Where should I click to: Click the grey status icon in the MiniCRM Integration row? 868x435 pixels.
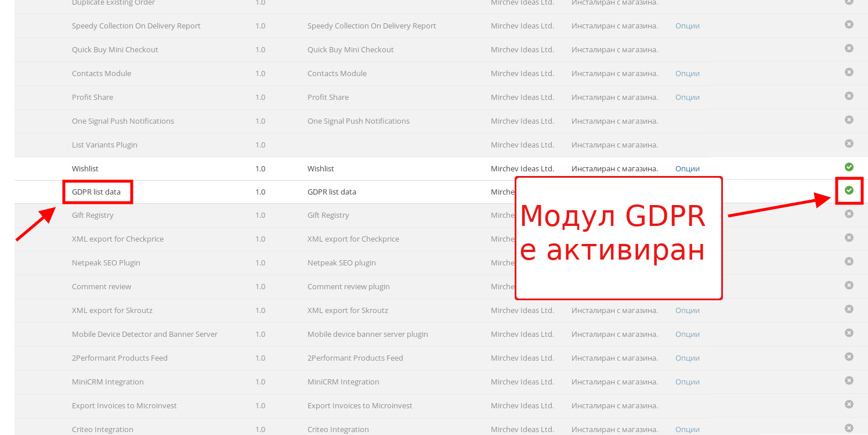pos(849,380)
